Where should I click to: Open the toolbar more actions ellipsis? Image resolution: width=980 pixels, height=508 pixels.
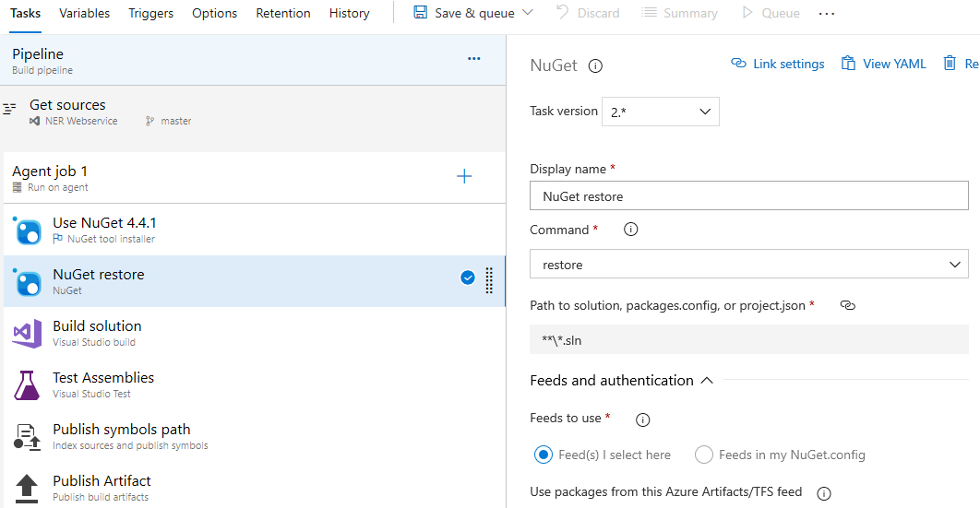click(826, 14)
